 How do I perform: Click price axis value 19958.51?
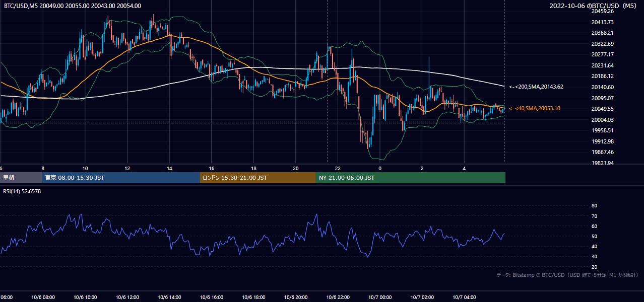(603, 130)
